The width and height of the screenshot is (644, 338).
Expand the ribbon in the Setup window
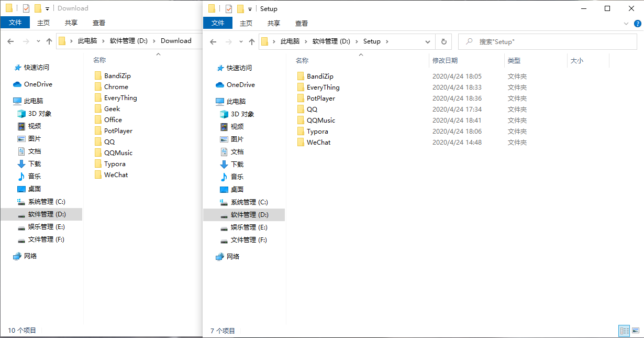[626, 24]
